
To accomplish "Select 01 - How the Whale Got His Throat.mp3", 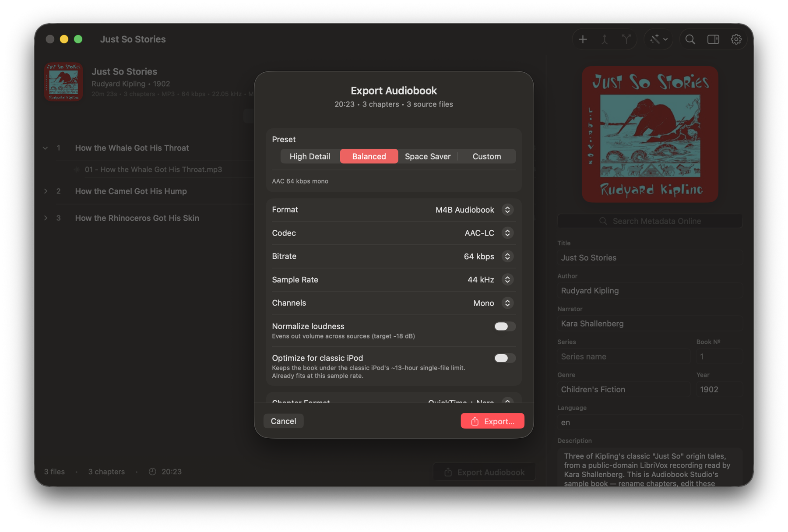I will (x=153, y=169).
